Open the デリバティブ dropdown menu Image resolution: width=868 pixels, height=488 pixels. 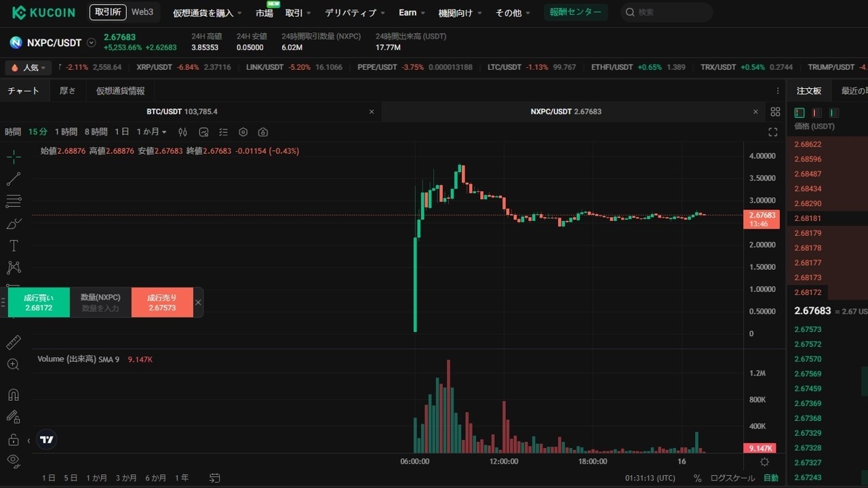(x=355, y=13)
